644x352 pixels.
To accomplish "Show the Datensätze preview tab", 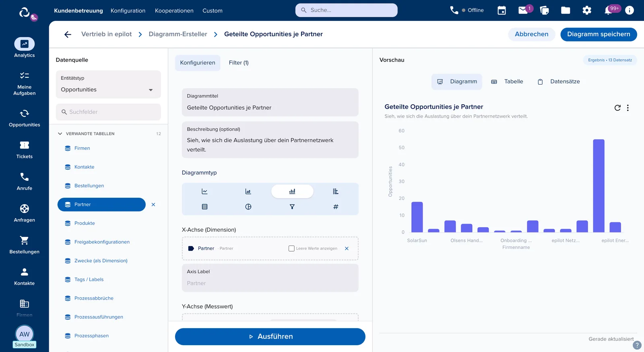I will tap(559, 82).
